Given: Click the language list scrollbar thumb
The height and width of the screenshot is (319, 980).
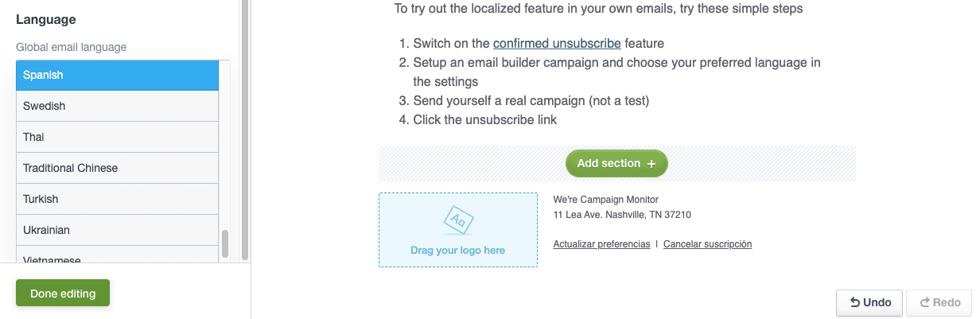Looking at the screenshot, I should click(x=225, y=244).
